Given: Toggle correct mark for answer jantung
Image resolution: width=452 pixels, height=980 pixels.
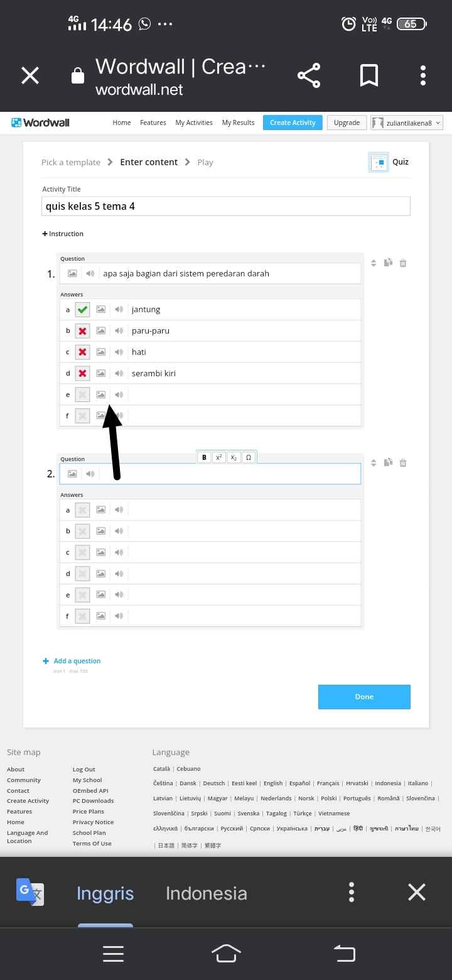Looking at the screenshot, I should click(82, 309).
